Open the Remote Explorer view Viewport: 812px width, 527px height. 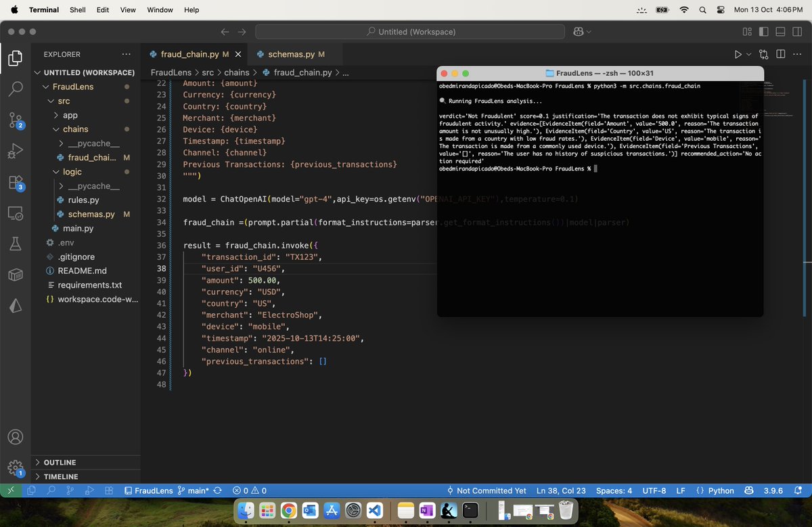point(15,213)
